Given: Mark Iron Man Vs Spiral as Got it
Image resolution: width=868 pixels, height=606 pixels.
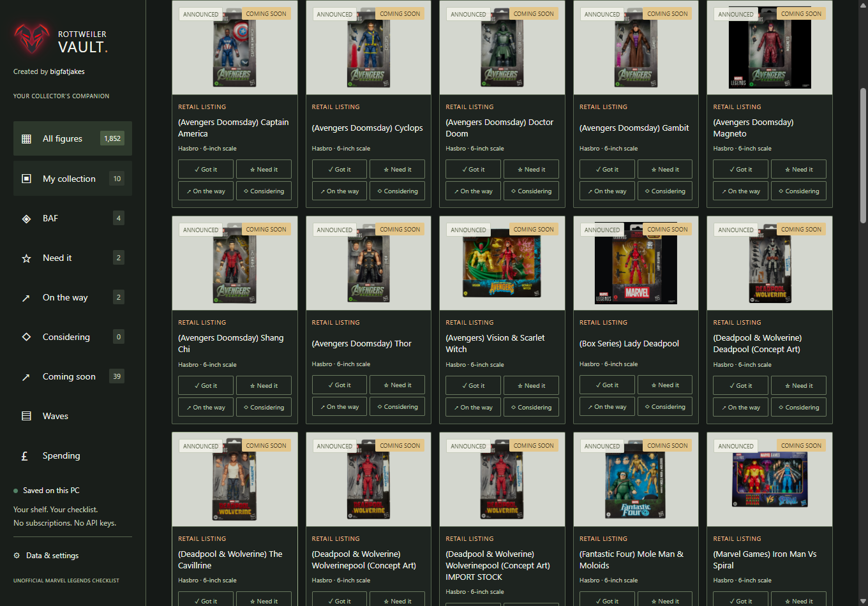Looking at the screenshot, I should [741, 599].
